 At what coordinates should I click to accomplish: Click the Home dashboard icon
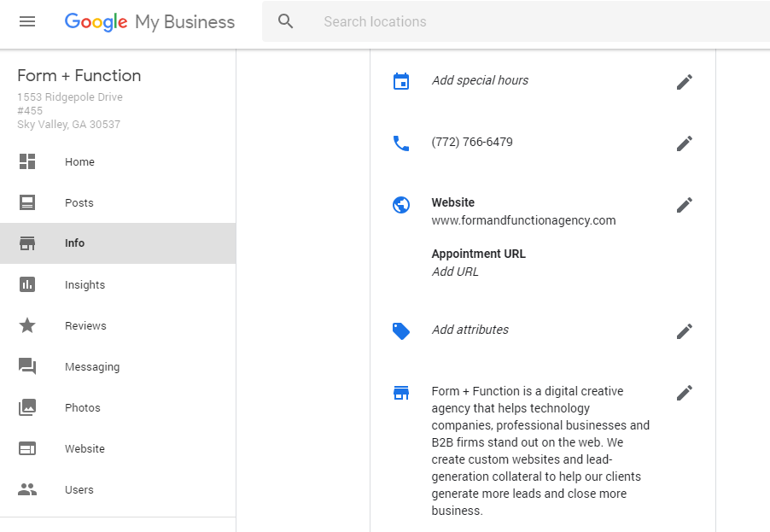[x=27, y=161]
